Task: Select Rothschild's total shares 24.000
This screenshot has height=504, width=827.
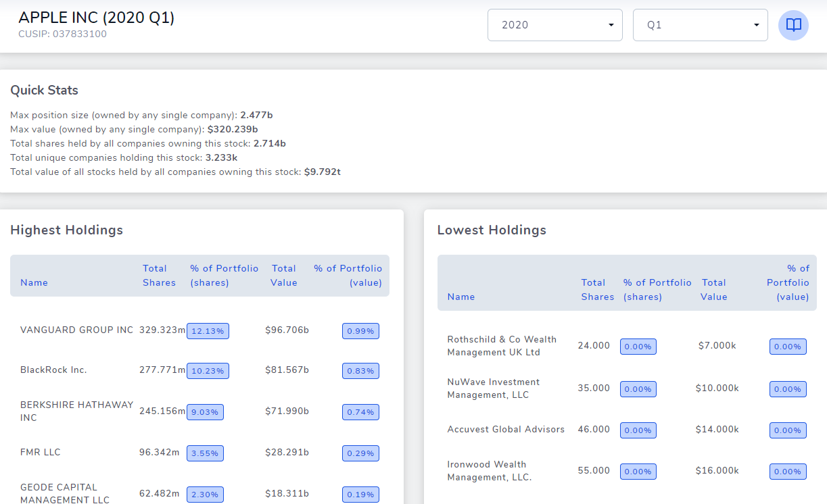Action: [x=594, y=345]
